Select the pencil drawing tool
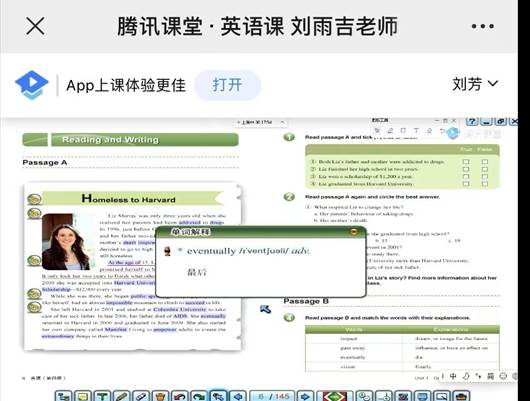The height and width of the screenshot is (401, 530). coord(121,396)
